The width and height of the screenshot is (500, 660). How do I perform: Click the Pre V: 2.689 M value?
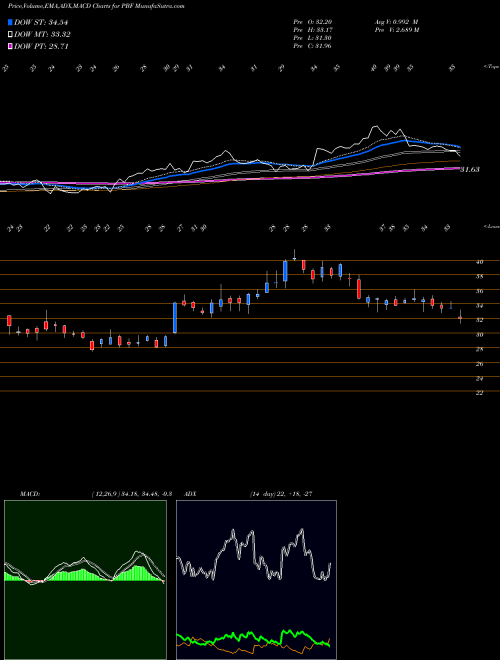[x=396, y=30]
